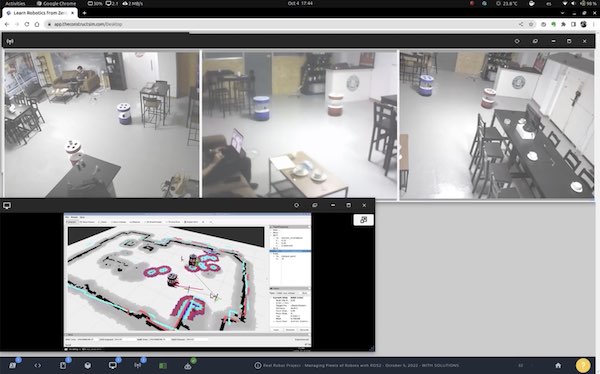
Task: Click the yellow help question mark button
Action: [583, 365]
